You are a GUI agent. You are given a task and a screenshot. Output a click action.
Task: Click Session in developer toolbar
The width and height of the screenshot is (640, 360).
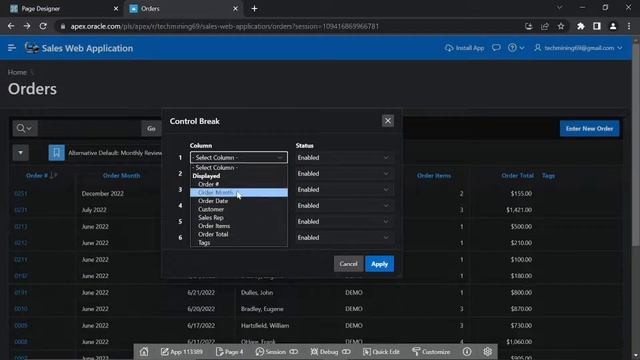276,351
